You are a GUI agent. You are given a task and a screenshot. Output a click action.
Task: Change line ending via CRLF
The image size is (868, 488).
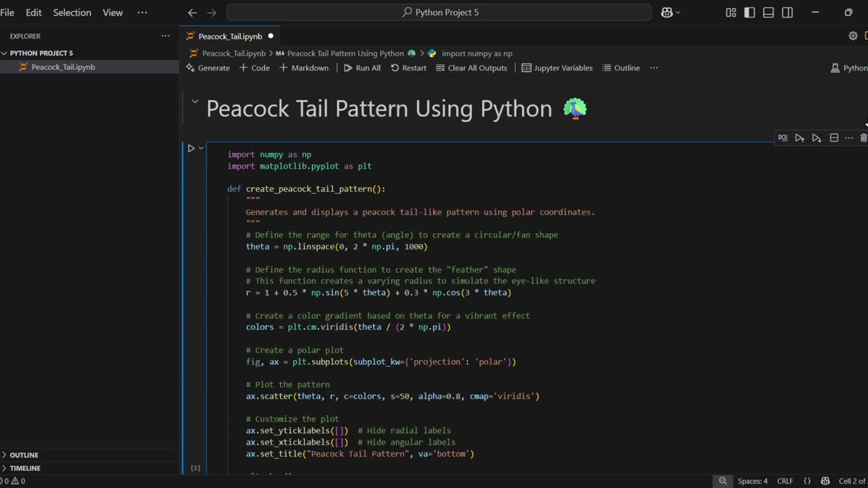tap(785, 481)
